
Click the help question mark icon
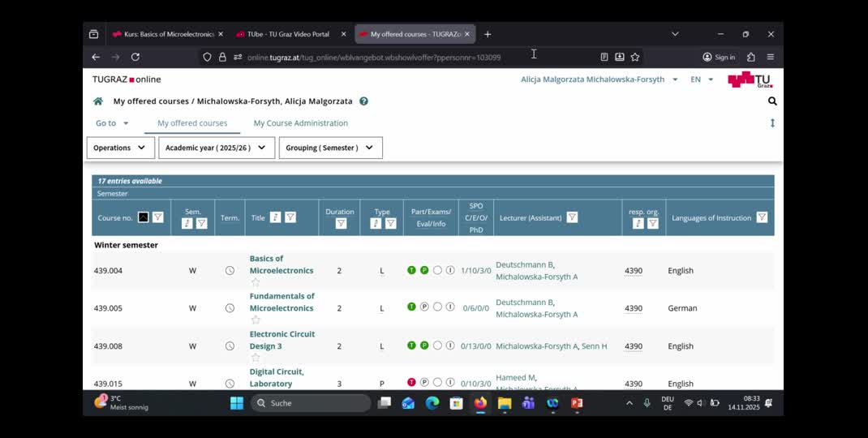(363, 101)
